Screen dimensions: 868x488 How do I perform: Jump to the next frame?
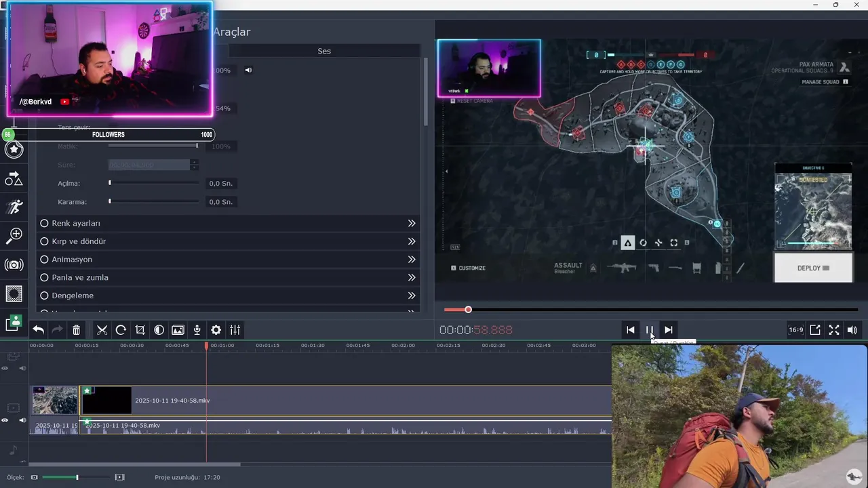click(669, 330)
